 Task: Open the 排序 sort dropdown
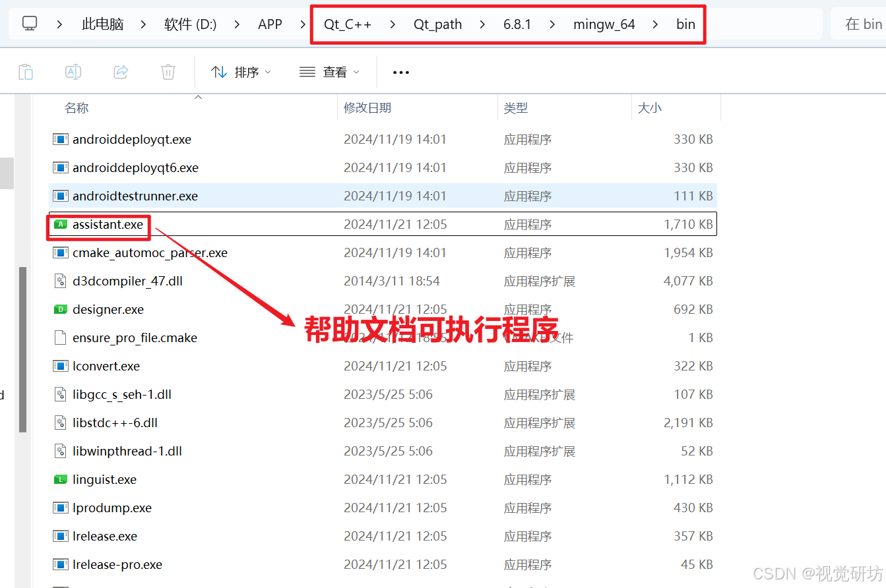(x=241, y=72)
